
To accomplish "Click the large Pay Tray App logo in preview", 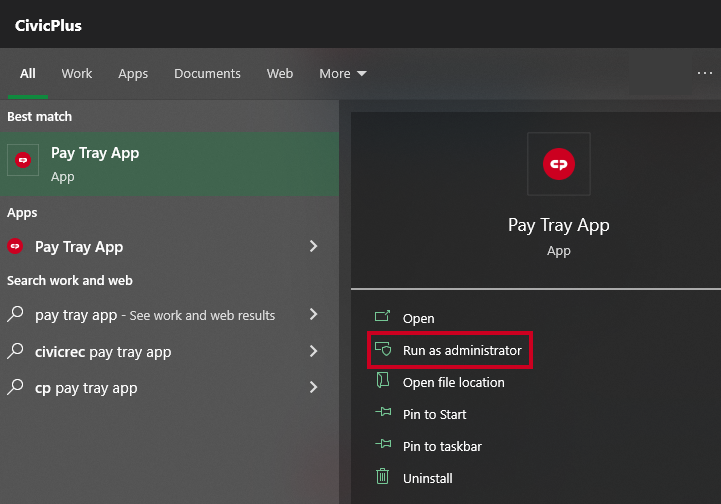I will click(x=559, y=164).
